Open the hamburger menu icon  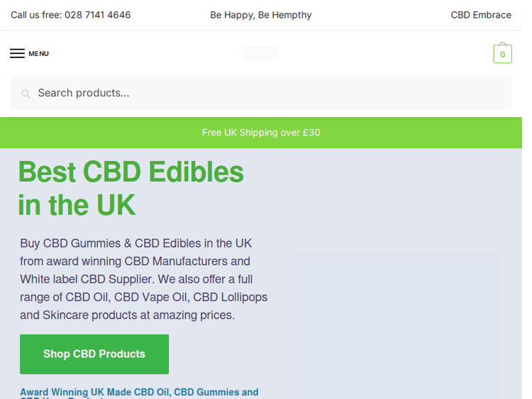pyautogui.click(x=17, y=54)
